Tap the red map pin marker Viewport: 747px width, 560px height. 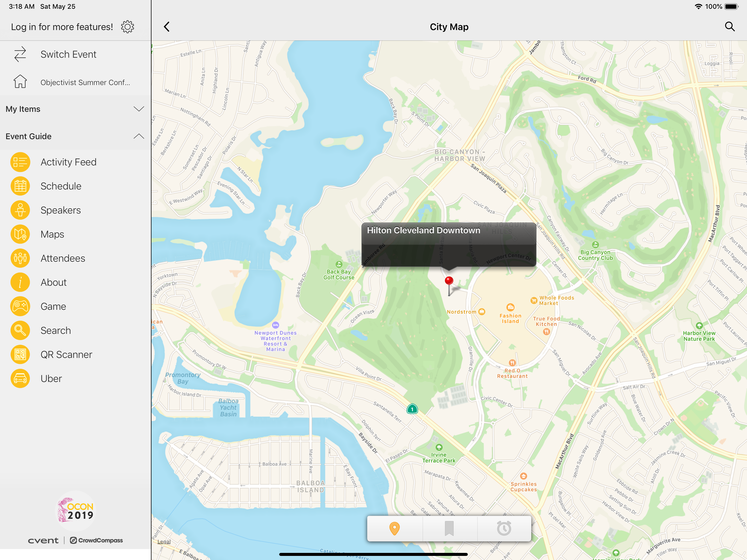[449, 286]
